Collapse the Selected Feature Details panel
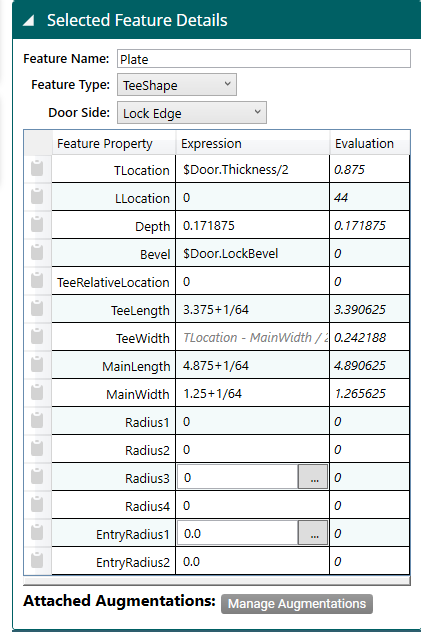This screenshot has height=632, width=421. click(29, 20)
